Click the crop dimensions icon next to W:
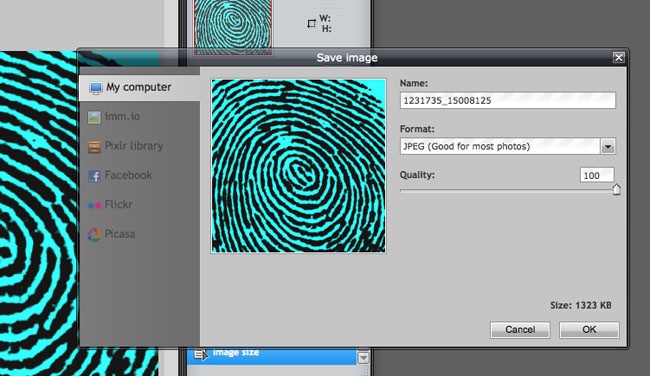The height and width of the screenshot is (376, 650). click(x=311, y=24)
